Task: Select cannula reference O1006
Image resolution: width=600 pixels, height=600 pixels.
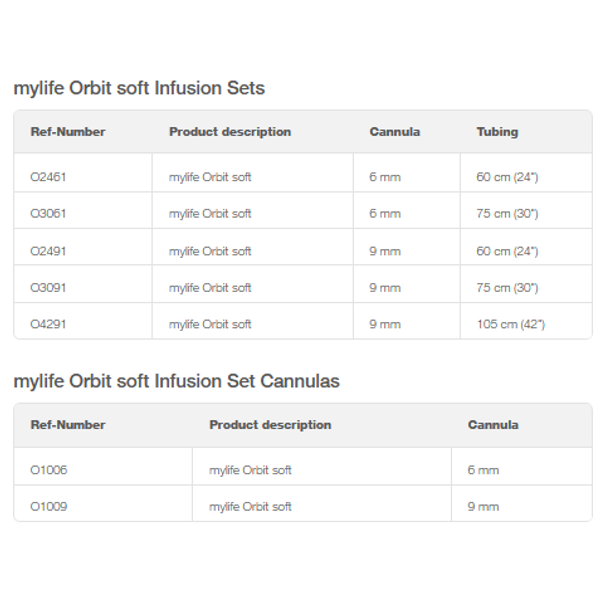Action: pyautogui.click(x=49, y=470)
